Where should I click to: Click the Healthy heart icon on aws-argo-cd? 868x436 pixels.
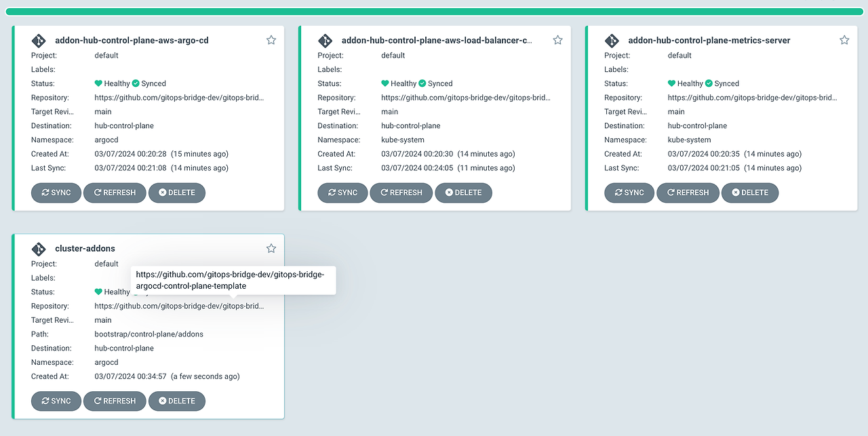[x=98, y=83]
